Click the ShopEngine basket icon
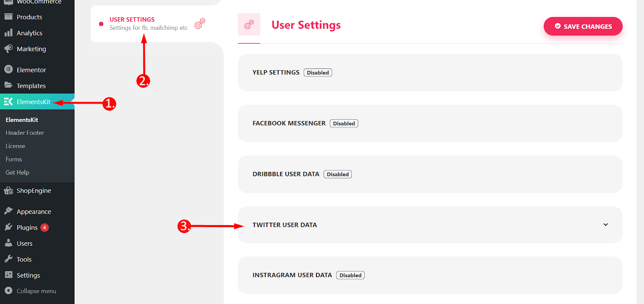Image resolution: width=644 pixels, height=304 pixels. point(8,190)
